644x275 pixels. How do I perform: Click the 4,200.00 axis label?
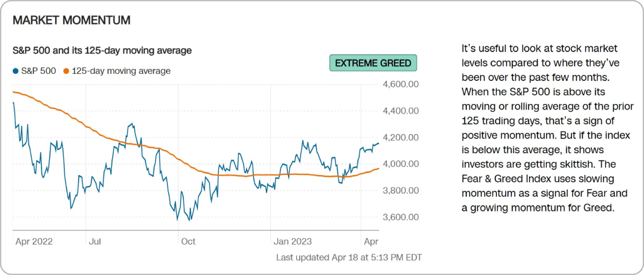pos(401,137)
